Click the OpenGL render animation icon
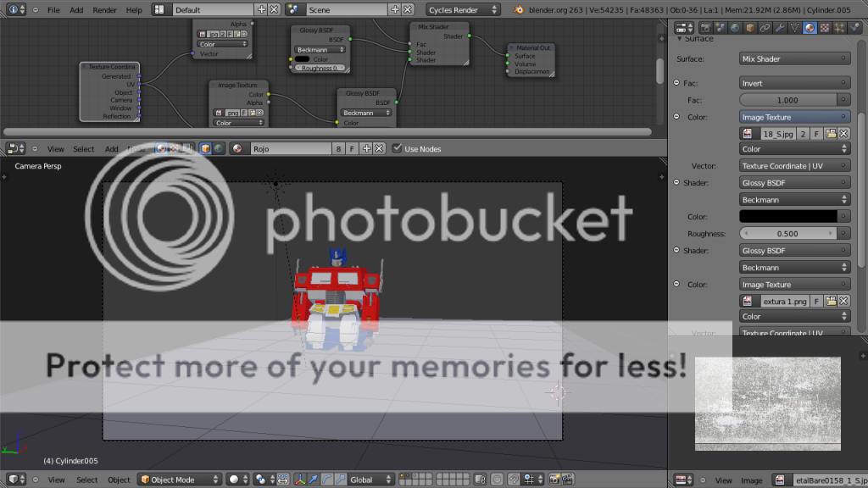This screenshot has height=488, width=868. [567, 480]
